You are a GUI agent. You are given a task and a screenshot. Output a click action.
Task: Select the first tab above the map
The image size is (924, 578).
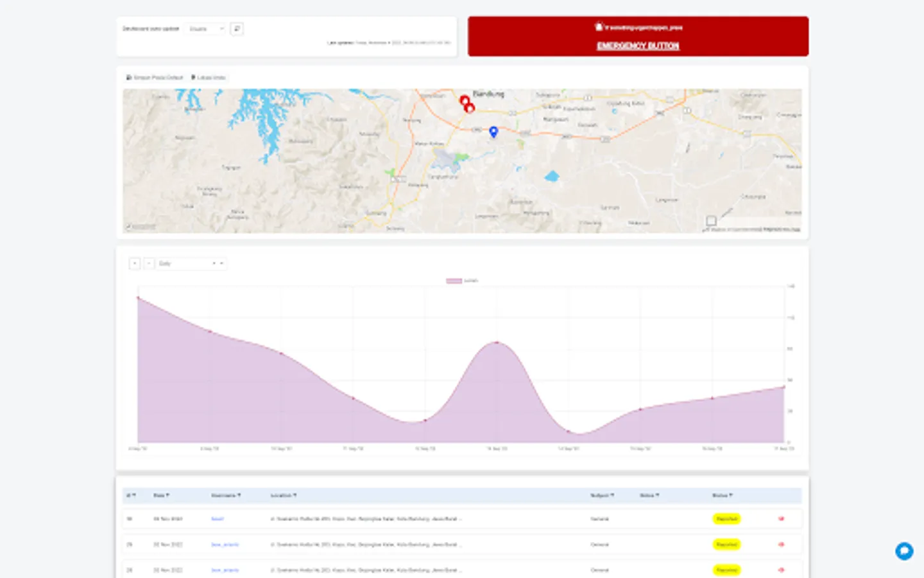[155, 78]
